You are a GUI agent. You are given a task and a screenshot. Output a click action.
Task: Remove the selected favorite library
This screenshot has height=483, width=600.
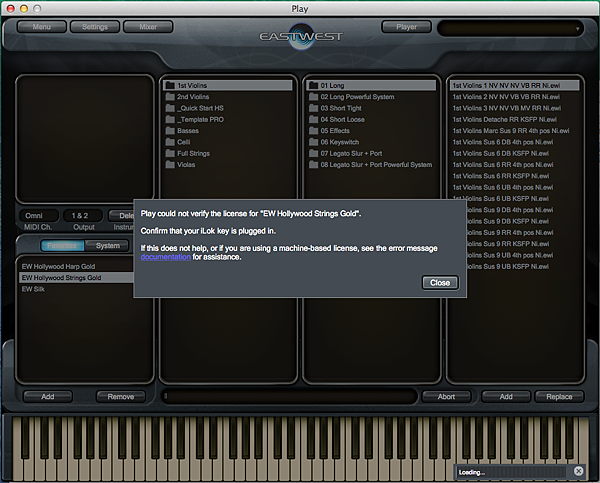121,397
